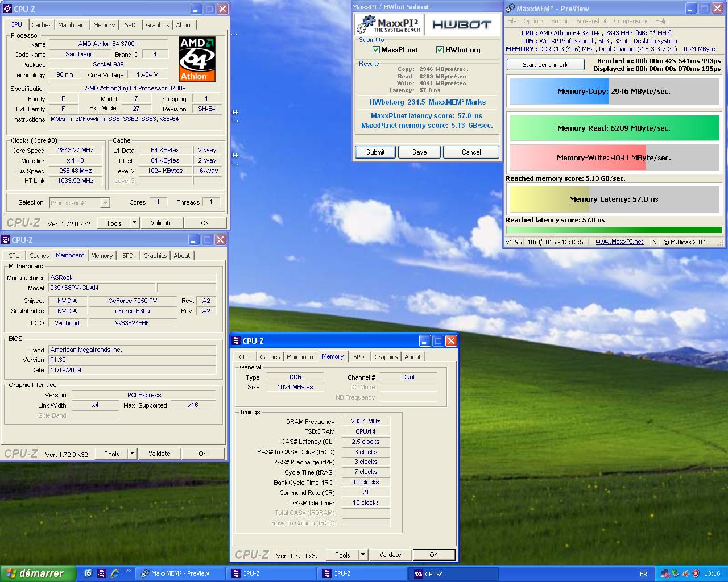Click OK in CPU-Z Mainboard window

[202, 454]
